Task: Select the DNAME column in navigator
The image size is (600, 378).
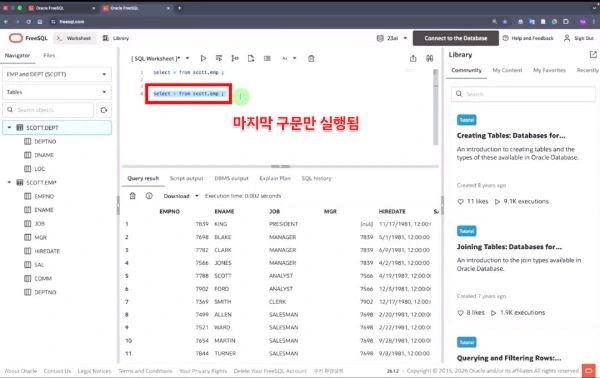Action: [x=44, y=155]
